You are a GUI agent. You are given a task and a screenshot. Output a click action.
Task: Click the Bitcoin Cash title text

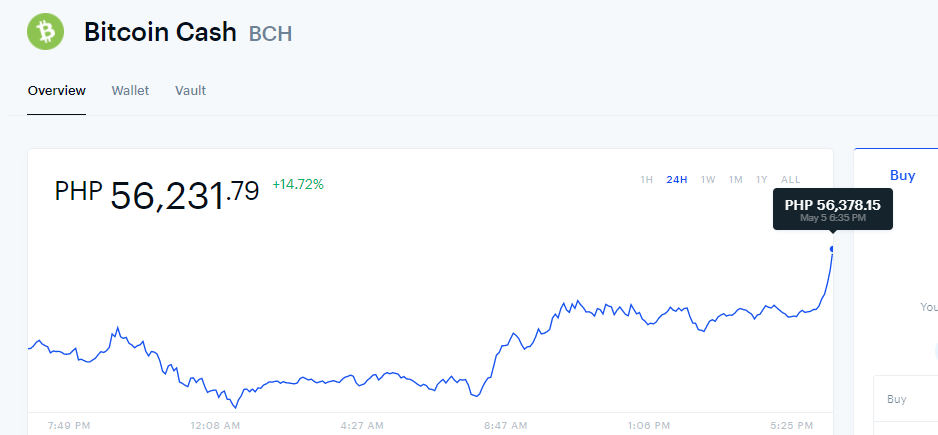click(160, 32)
